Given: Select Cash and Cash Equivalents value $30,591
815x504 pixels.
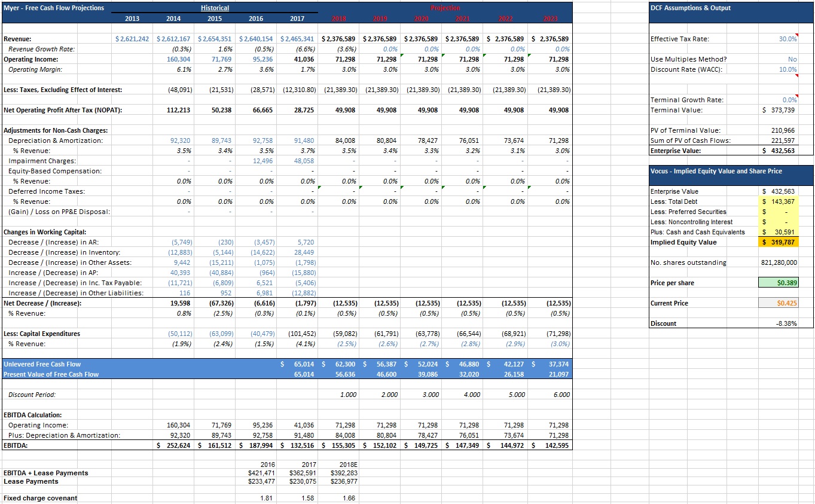Looking at the screenshot, I should pyautogui.click(x=780, y=232).
